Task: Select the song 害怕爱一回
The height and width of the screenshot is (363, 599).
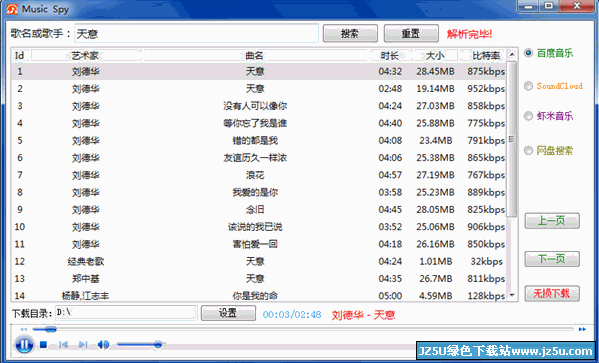Action: pyautogui.click(x=255, y=244)
